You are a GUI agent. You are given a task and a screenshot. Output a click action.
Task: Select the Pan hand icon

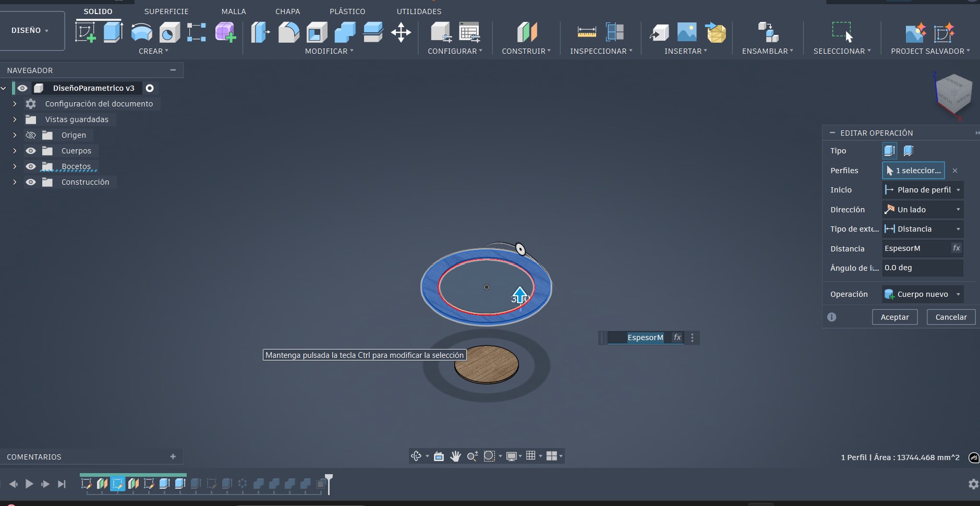(455, 456)
